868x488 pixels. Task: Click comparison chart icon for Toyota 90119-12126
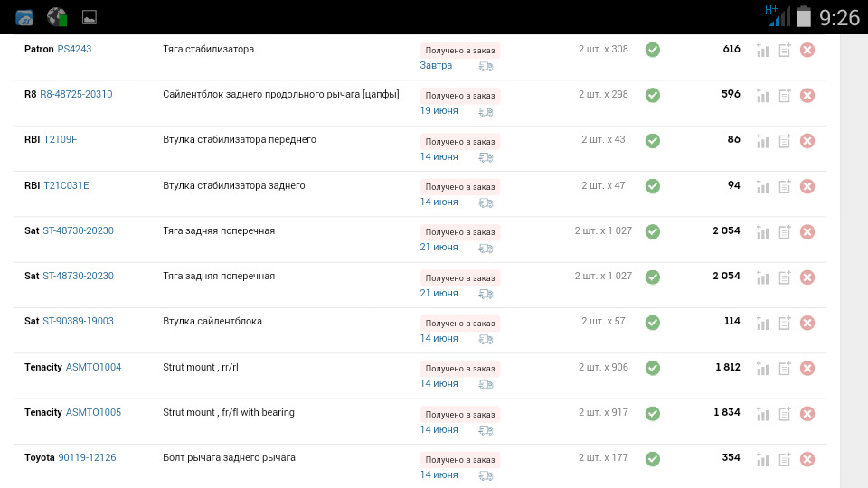pos(762,459)
